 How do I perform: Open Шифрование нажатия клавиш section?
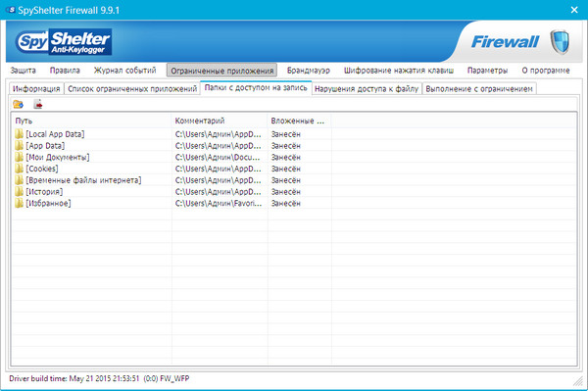[x=399, y=71]
